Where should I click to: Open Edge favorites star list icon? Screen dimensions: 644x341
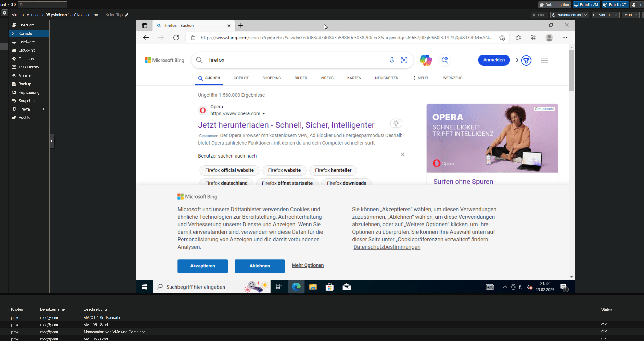point(518,38)
